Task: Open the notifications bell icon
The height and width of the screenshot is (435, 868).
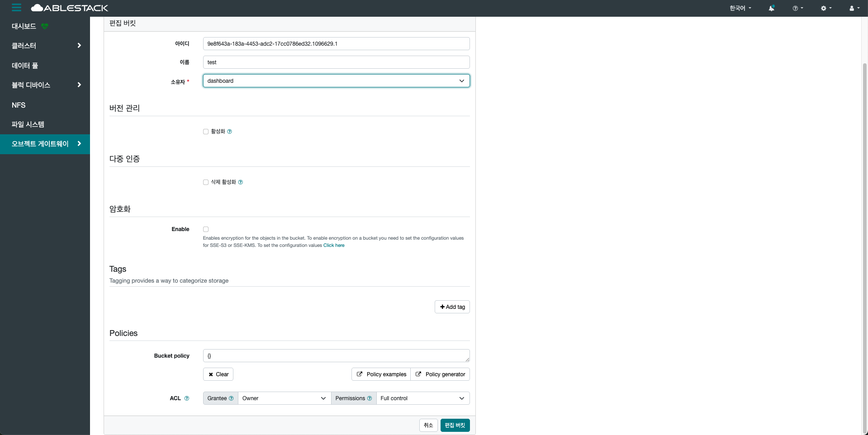Action: tap(771, 8)
